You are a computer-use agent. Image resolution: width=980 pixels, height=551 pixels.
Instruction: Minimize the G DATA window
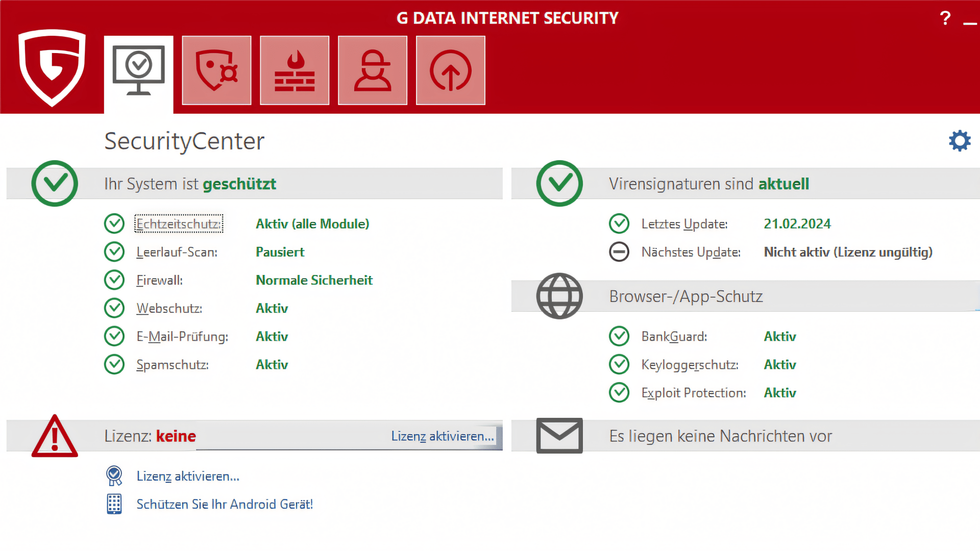pos(970,22)
